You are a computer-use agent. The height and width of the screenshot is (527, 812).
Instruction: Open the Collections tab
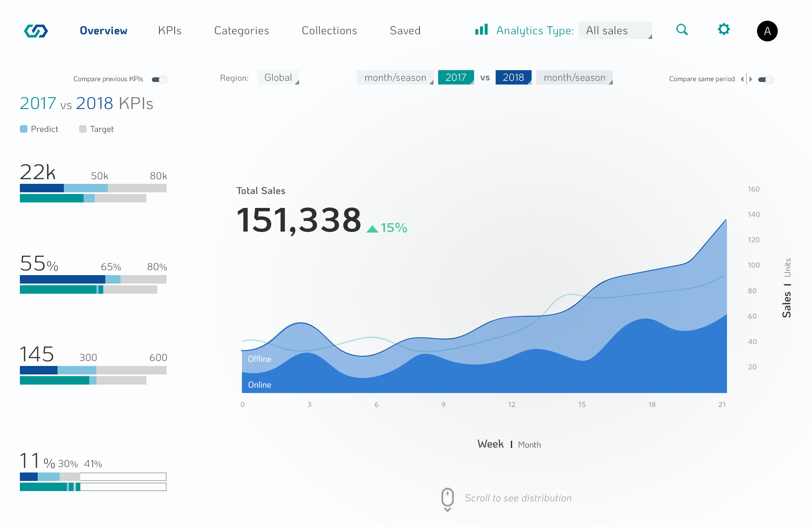click(329, 31)
